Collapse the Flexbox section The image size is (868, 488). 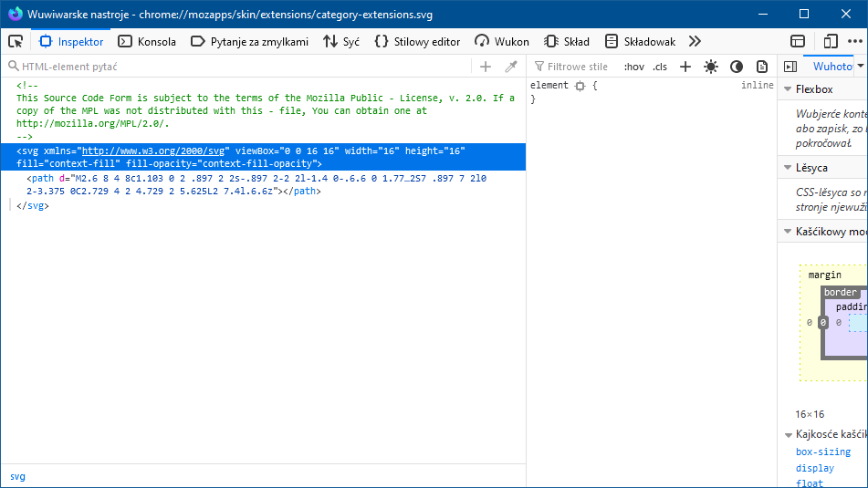pos(789,89)
